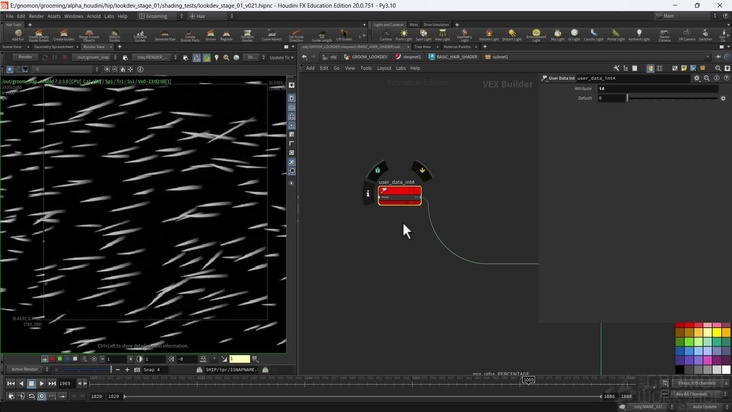Screen dimensions: 732x412
Task: Open the Grooming desktop dropdown
Action: pos(162,16)
